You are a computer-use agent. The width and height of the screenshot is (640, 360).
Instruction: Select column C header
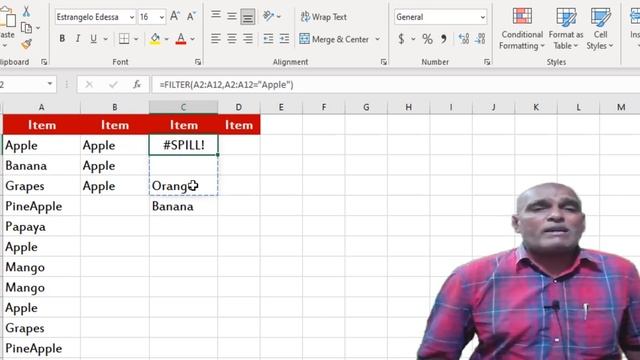(183, 107)
